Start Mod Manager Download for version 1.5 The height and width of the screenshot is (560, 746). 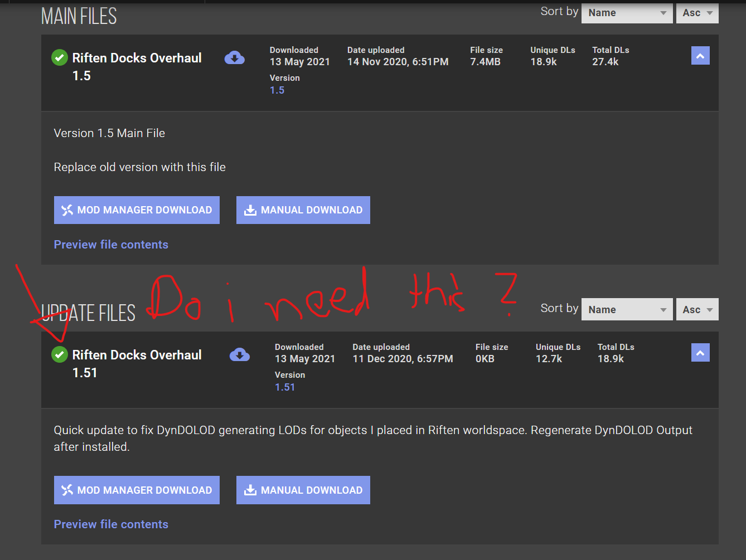pyautogui.click(x=137, y=210)
